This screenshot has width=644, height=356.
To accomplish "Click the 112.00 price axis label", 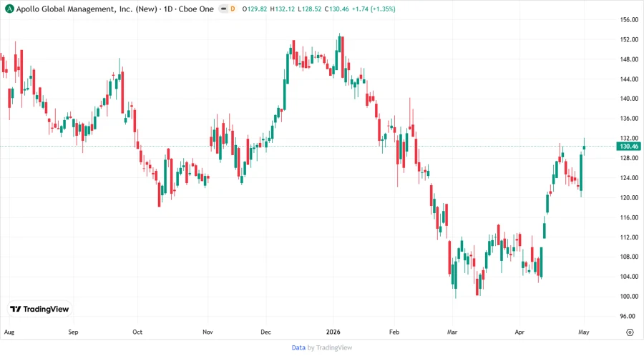I will (629, 237).
